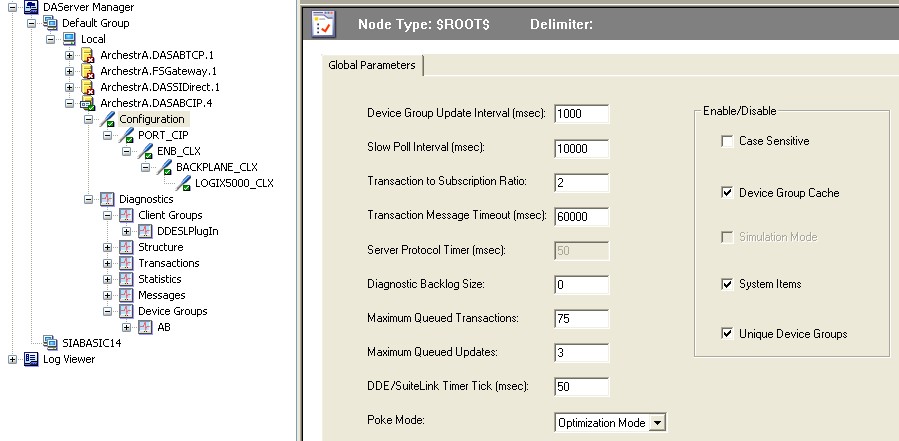Open the Poke Mode dropdown
The width and height of the screenshot is (899, 441).
click(x=656, y=423)
